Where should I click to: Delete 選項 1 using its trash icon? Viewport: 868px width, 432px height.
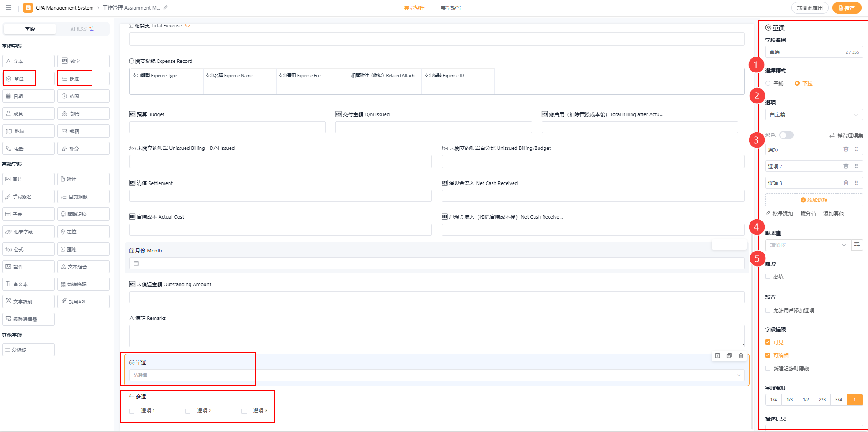(x=846, y=149)
